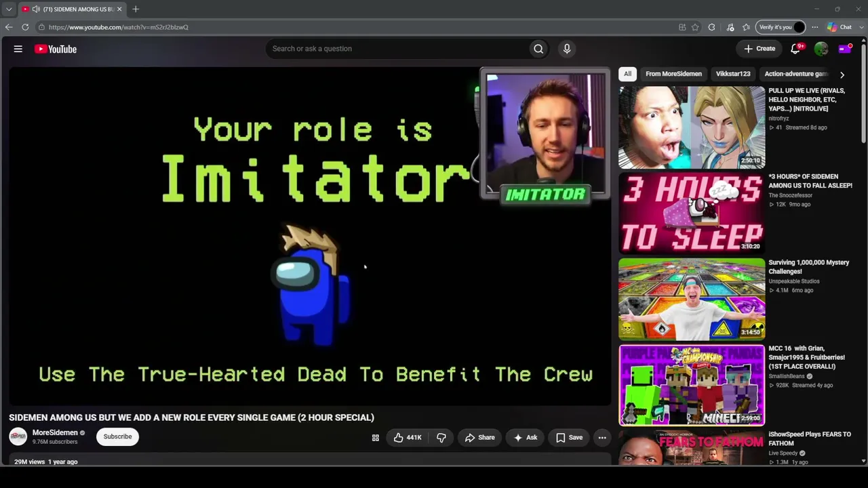
Task: Open "MCC 16 with Grian" video title
Action: coord(807,357)
